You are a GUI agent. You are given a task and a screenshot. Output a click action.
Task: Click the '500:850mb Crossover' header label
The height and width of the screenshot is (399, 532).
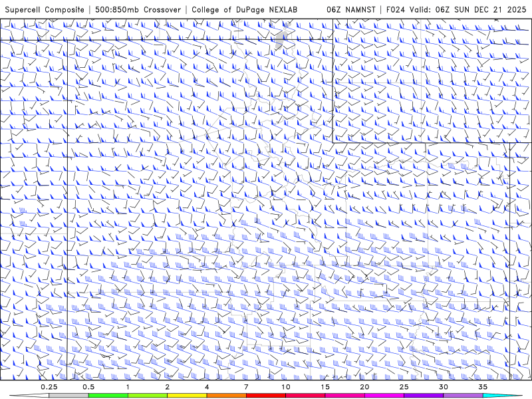(138, 9)
